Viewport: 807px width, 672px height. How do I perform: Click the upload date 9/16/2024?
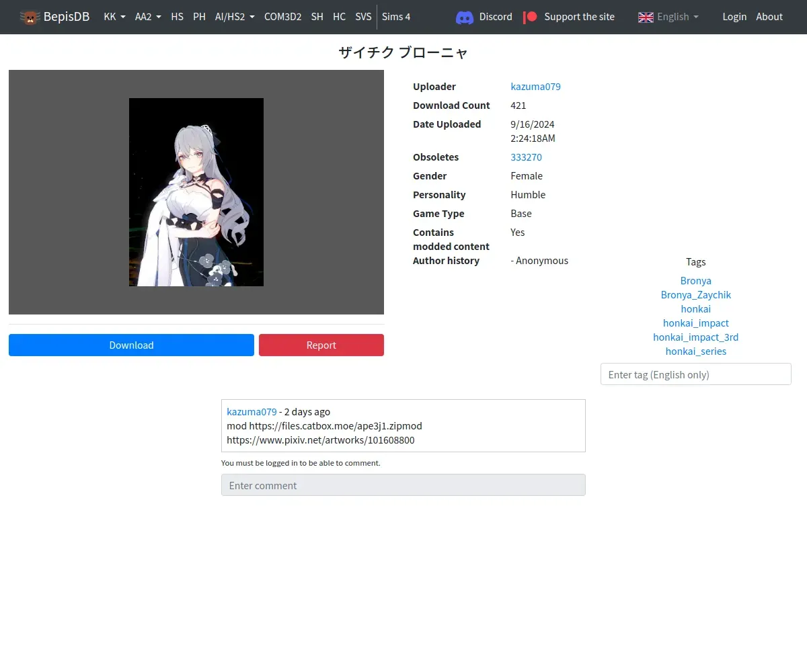coord(533,124)
